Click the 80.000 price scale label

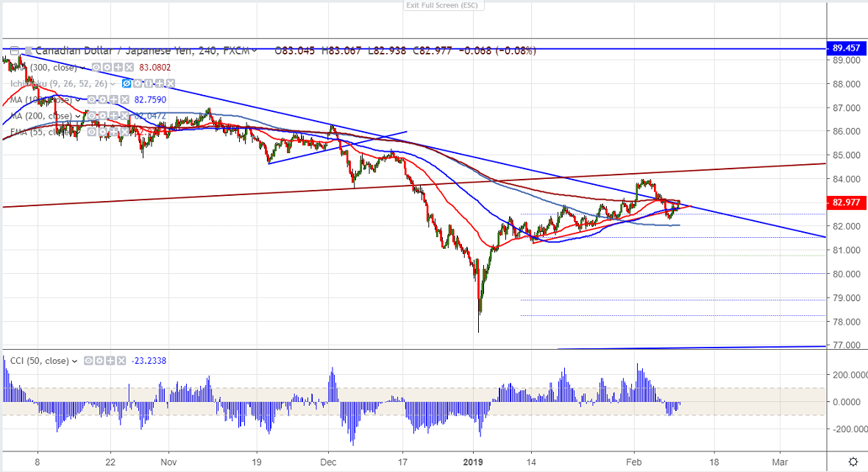(846, 274)
